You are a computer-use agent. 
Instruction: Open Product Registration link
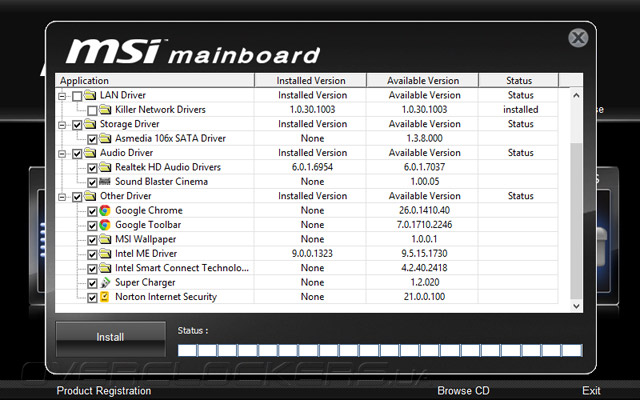point(104,391)
